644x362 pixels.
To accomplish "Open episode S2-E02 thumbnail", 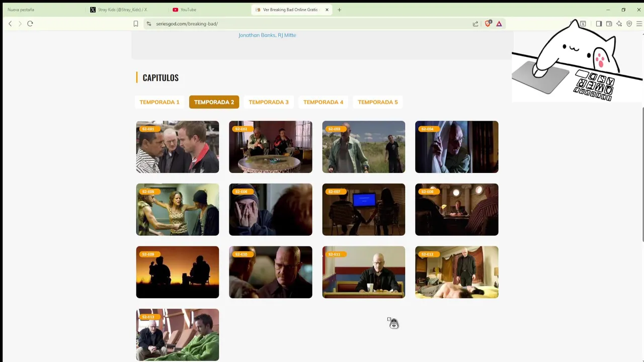I will 271,147.
